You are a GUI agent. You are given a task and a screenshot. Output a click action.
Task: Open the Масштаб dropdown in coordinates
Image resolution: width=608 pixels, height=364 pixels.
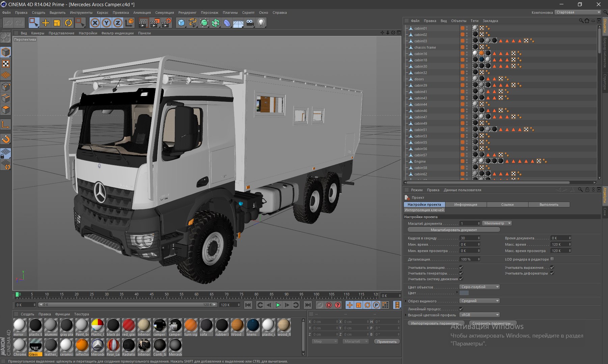click(x=356, y=341)
